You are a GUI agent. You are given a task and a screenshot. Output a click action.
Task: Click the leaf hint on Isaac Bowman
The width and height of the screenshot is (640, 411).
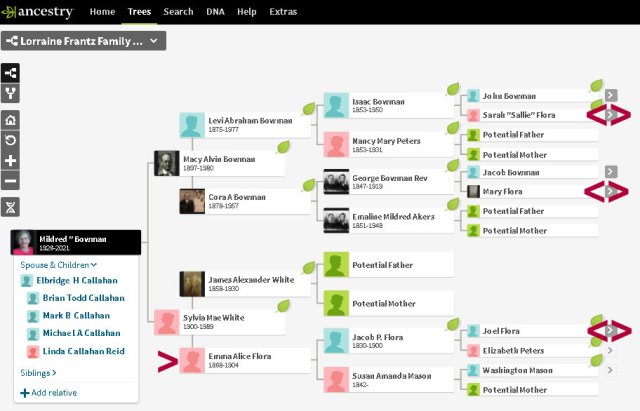(x=452, y=88)
